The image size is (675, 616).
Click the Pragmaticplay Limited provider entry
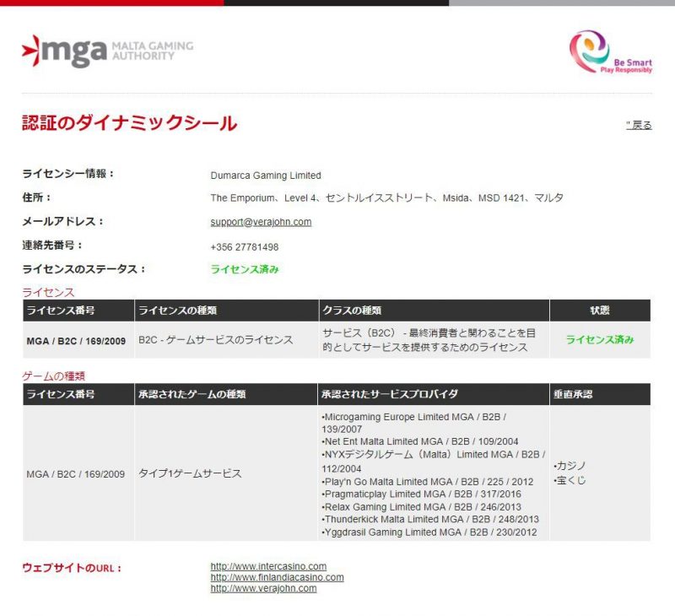421,494
